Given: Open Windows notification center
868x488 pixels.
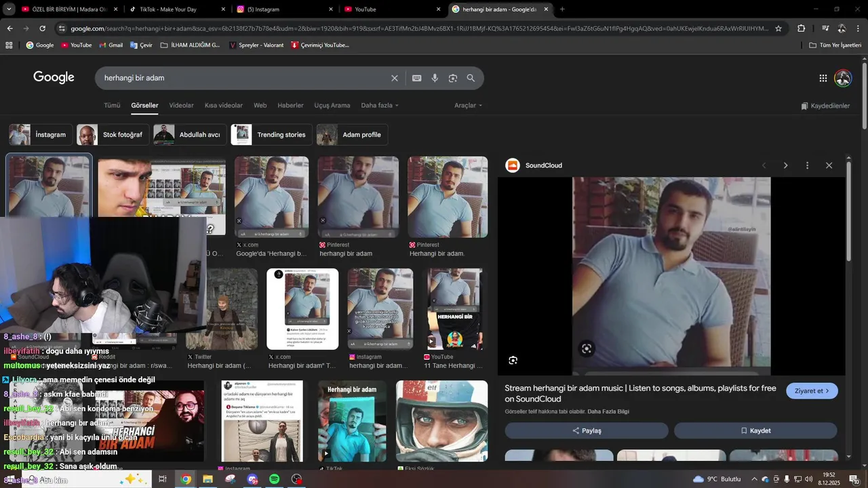Looking at the screenshot, I should 853,479.
